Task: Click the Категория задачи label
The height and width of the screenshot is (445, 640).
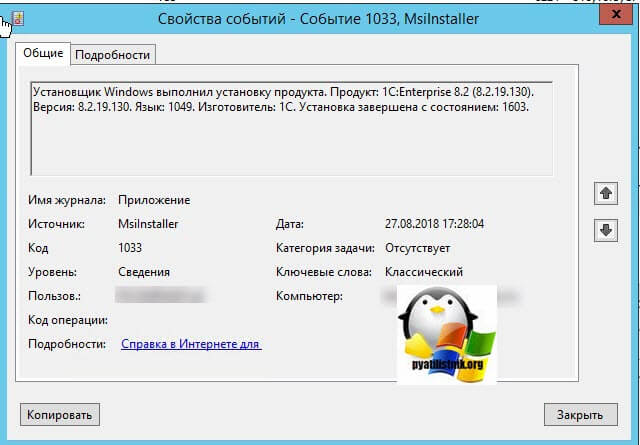Action: click(325, 248)
